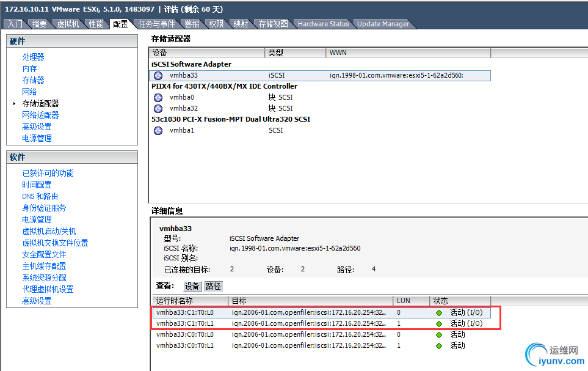Open the 虚拟机交换文件位置 link
The height and width of the screenshot is (371, 588).
pyautogui.click(x=55, y=243)
